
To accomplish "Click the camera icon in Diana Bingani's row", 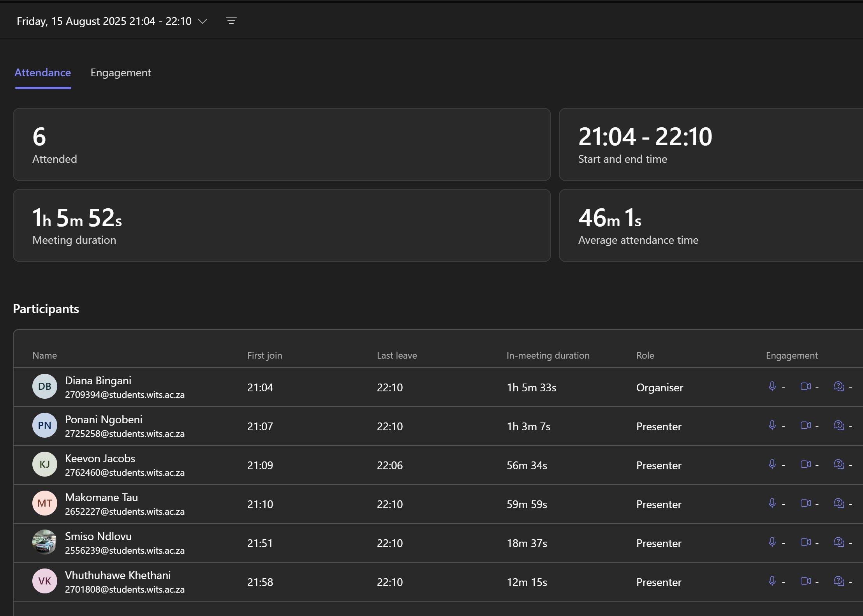I will (x=805, y=386).
